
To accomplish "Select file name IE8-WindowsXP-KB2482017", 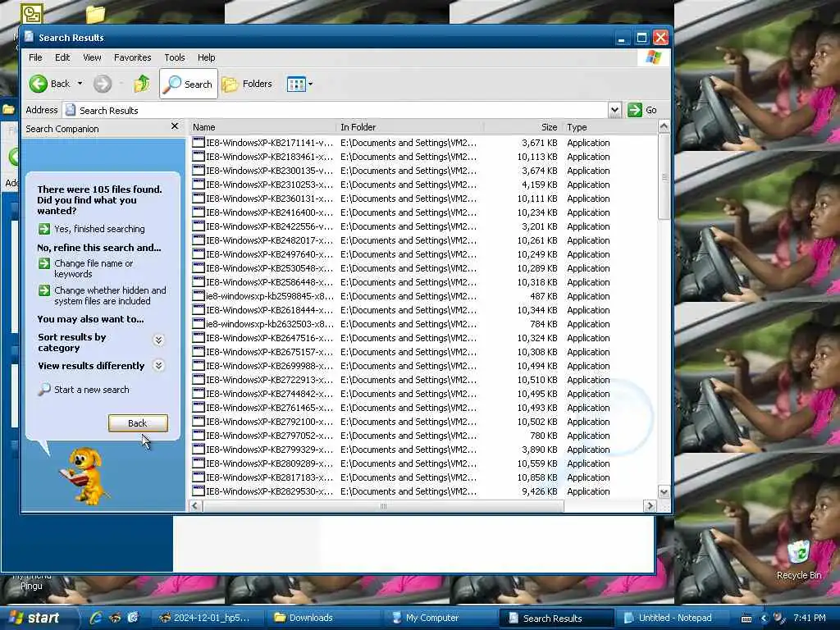I will click(269, 240).
